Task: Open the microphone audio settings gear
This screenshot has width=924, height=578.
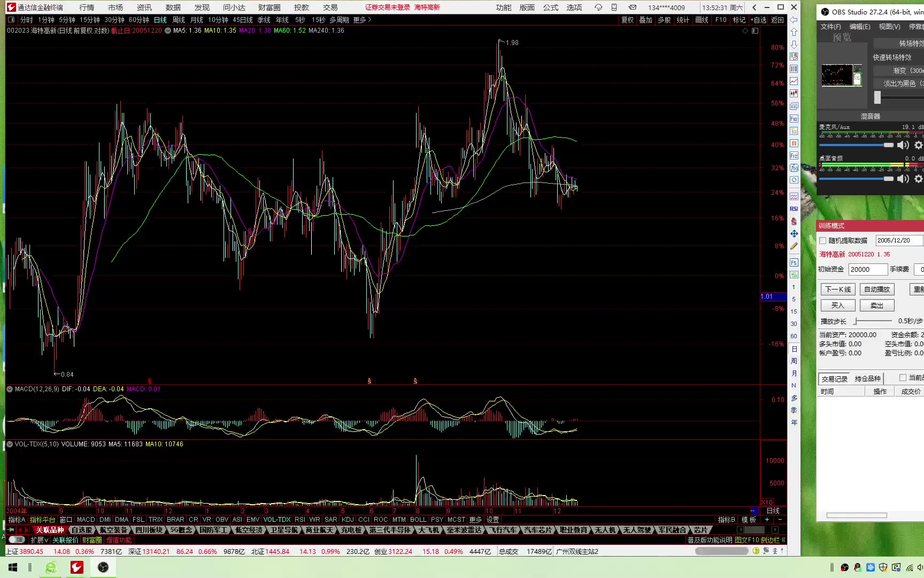Action: tap(918, 145)
